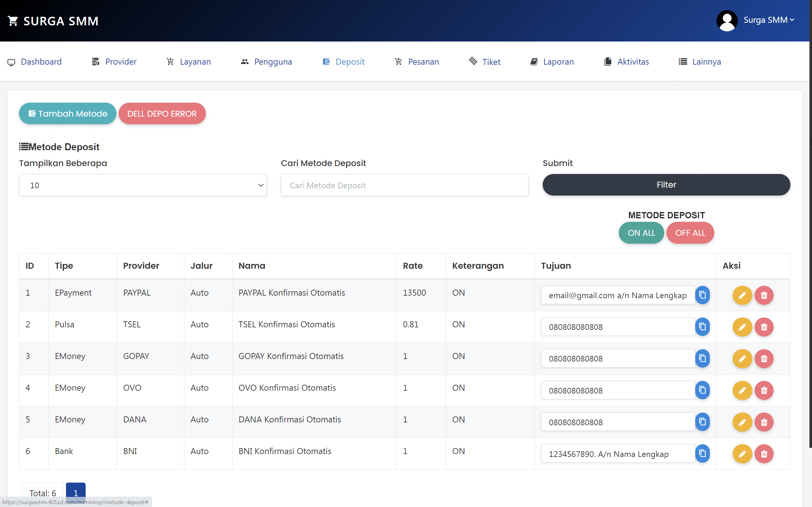Open the Tampilkan Beberapa count dropdown
812x507 pixels.
coord(142,185)
